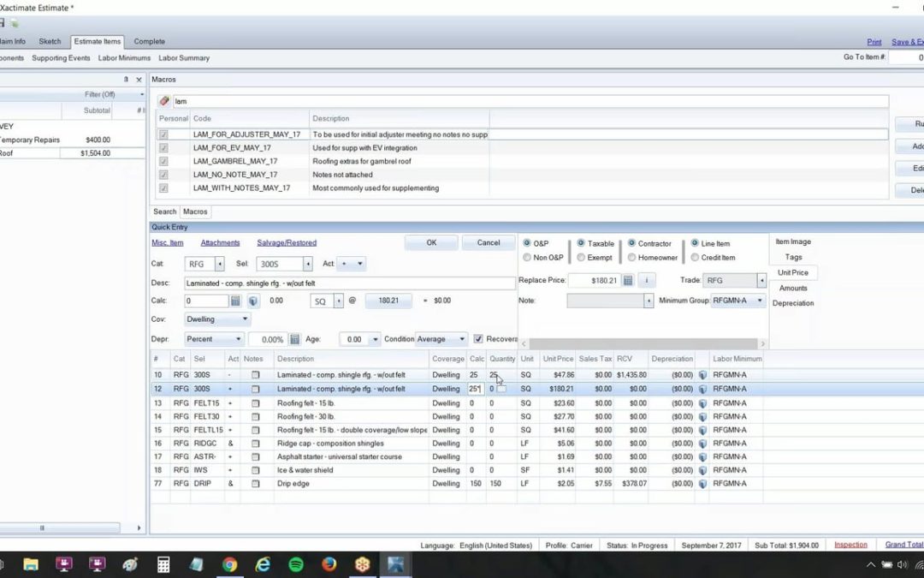
Task: Open Google Chrome from the taskbar
Action: [x=230, y=564]
